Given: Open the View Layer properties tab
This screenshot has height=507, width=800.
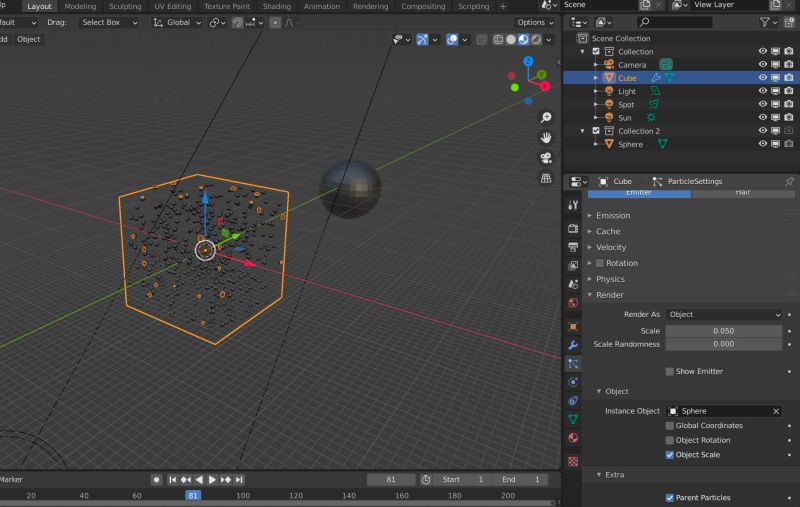Looking at the screenshot, I should 573,265.
